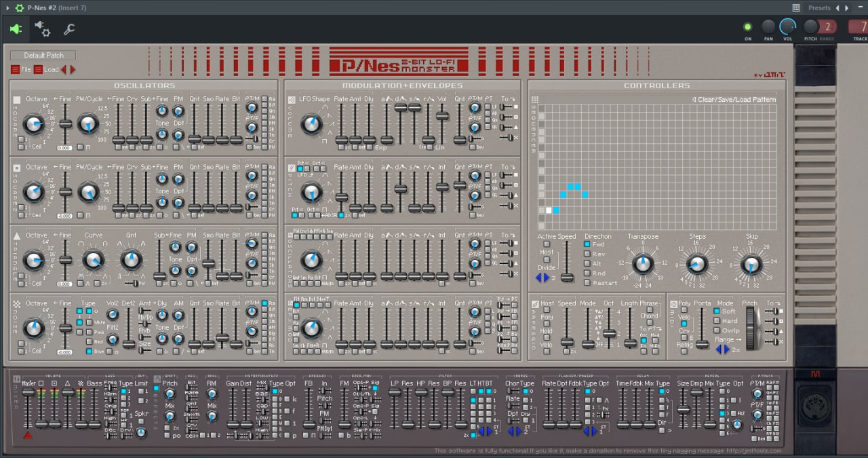Image resolution: width=868 pixels, height=458 pixels.
Task: Decrease pitch Range with blue left arrow
Action: pyautogui.click(x=719, y=349)
